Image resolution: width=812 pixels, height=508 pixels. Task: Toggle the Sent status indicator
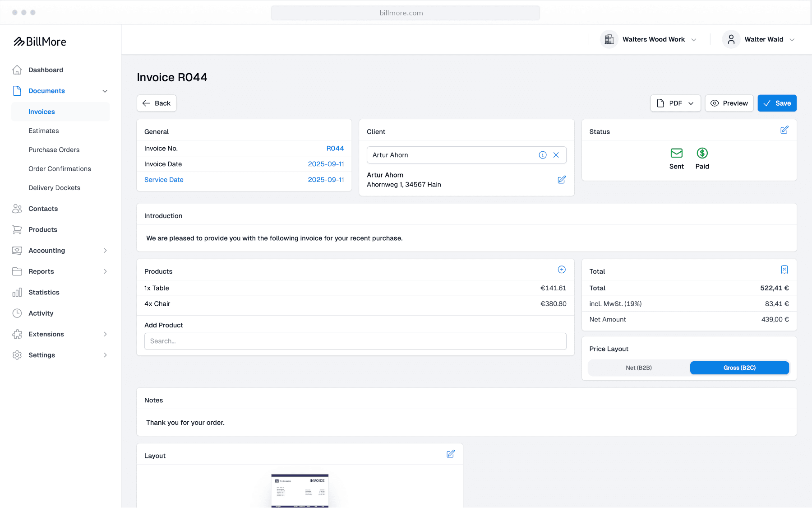[676, 154]
